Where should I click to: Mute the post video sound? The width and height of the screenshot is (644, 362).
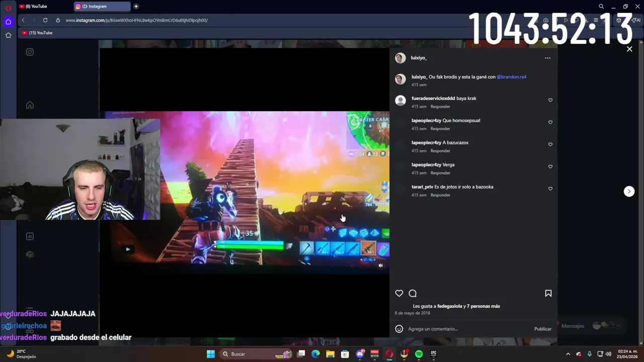(x=380, y=265)
